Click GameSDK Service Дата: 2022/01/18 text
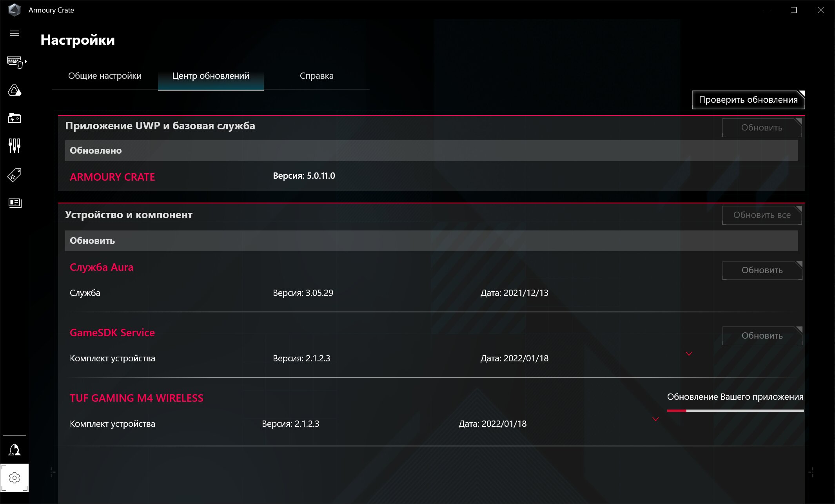835x504 pixels. pyautogui.click(x=514, y=358)
